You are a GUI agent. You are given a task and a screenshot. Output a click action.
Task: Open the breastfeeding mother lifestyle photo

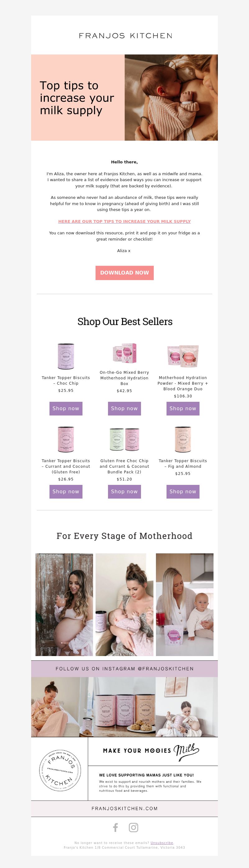coord(124,604)
